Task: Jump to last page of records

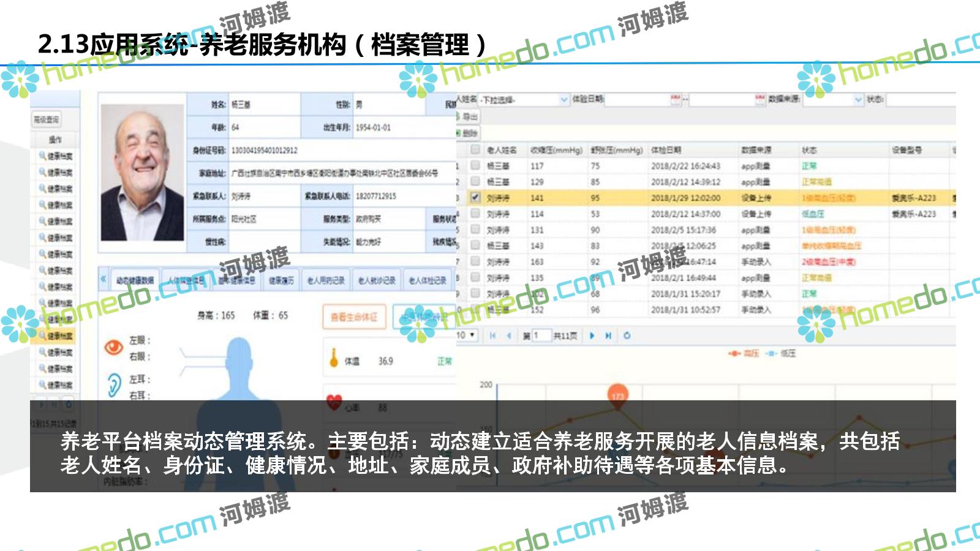Action: point(608,335)
